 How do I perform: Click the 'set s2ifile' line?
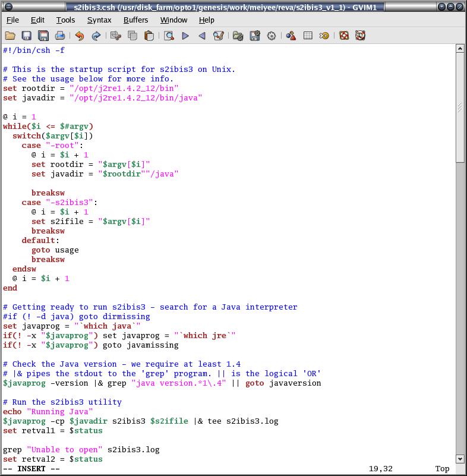(x=91, y=221)
